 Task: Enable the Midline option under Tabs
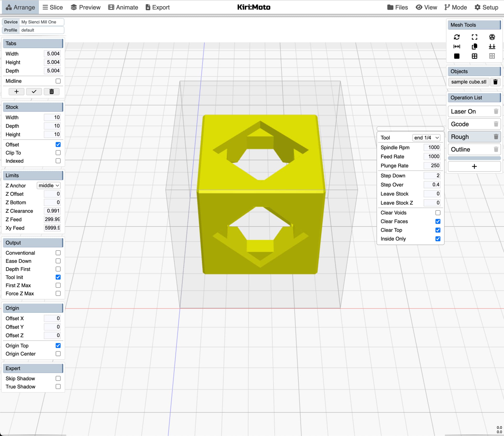pyautogui.click(x=58, y=81)
